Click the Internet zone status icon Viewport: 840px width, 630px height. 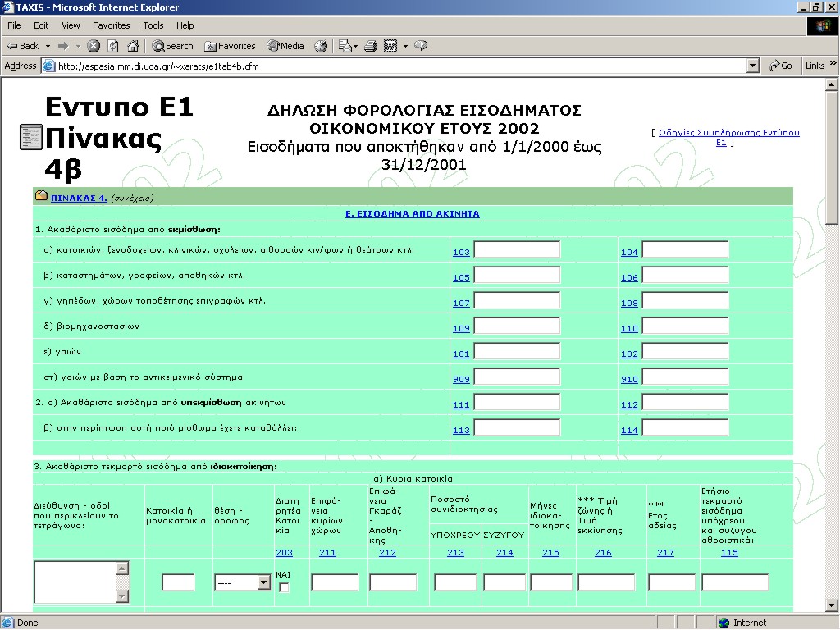pyautogui.click(x=724, y=623)
